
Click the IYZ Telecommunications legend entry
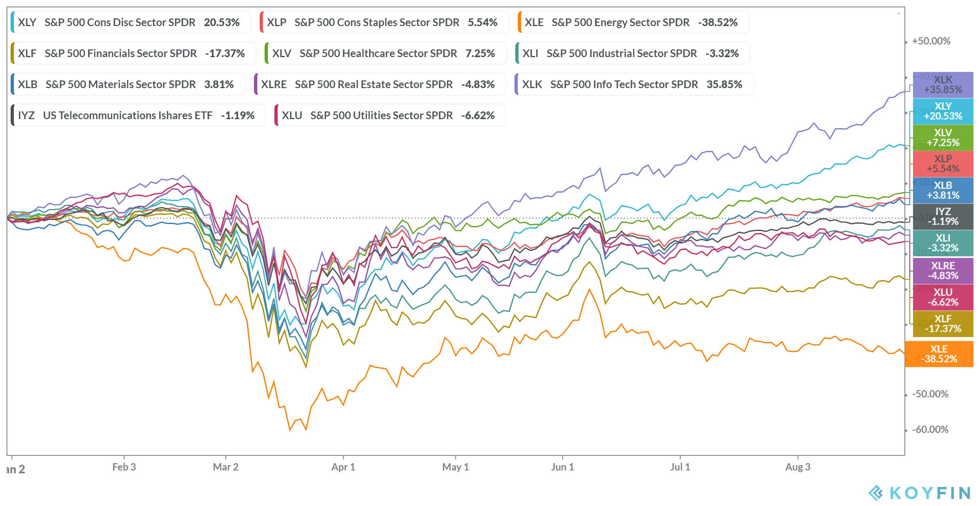[x=138, y=115]
